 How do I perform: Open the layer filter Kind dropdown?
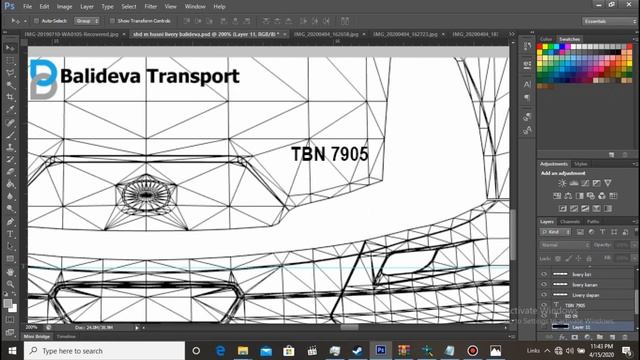[x=556, y=232]
